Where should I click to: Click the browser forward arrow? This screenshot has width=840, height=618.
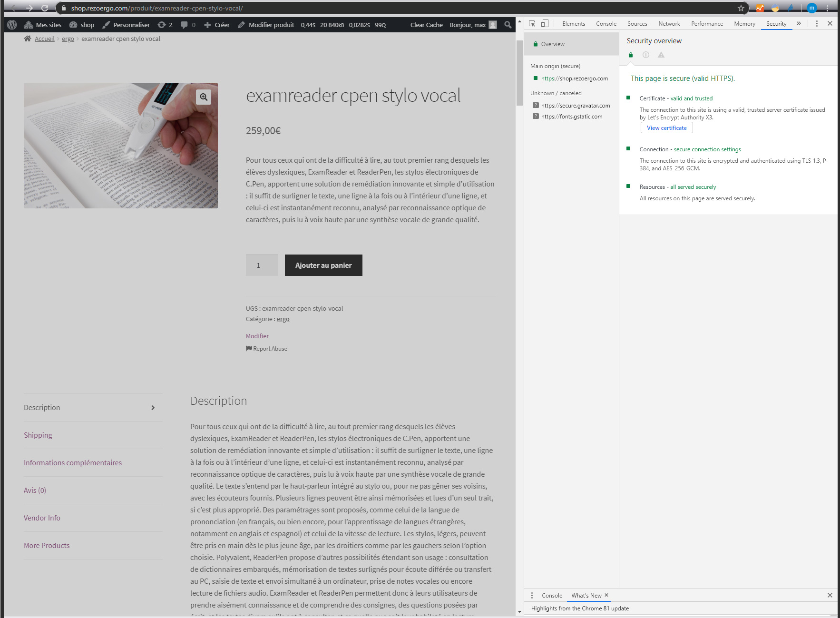29,8
